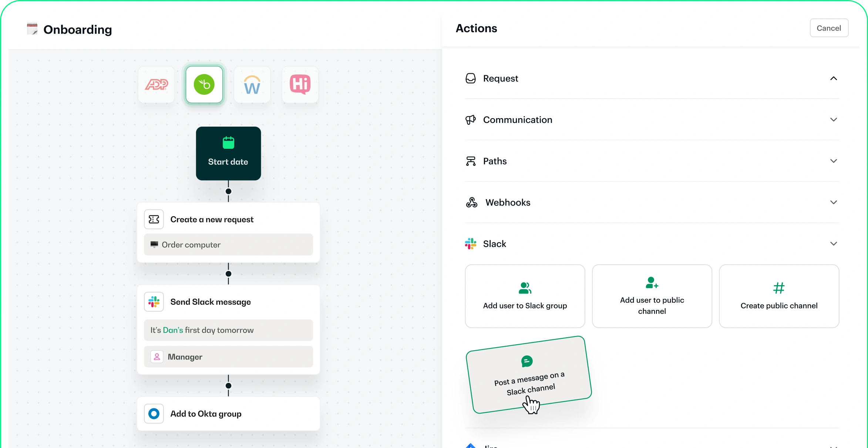Click the Okta icon on Add to Okta group

(x=154, y=414)
